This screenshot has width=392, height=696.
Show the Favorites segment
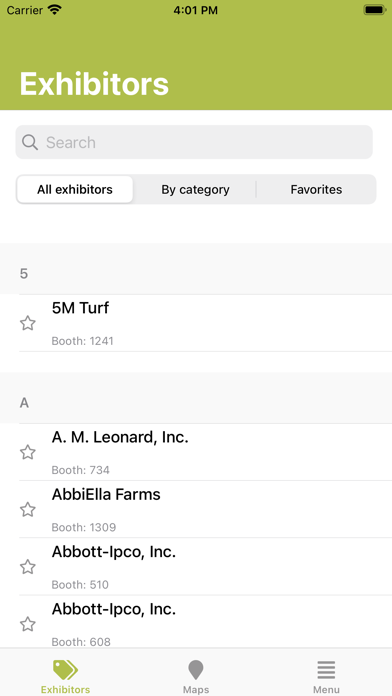click(316, 190)
